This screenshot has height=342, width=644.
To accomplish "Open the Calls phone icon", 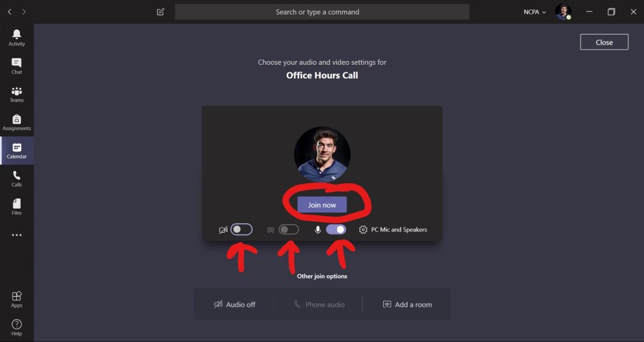I will tap(16, 179).
